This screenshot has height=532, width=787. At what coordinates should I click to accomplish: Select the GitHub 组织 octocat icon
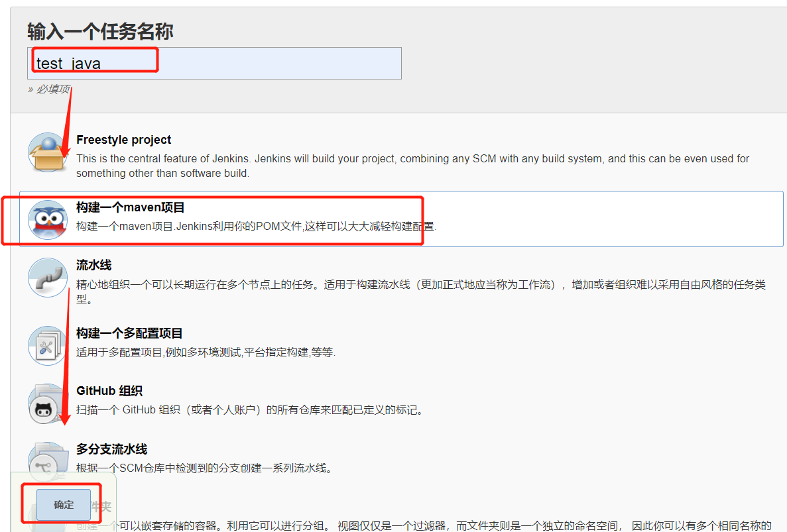click(x=48, y=403)
